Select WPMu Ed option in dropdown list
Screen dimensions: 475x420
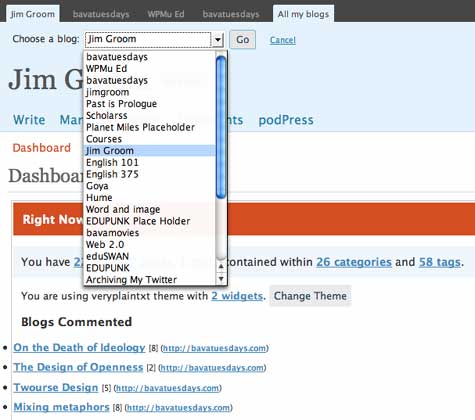coord(149,69)
